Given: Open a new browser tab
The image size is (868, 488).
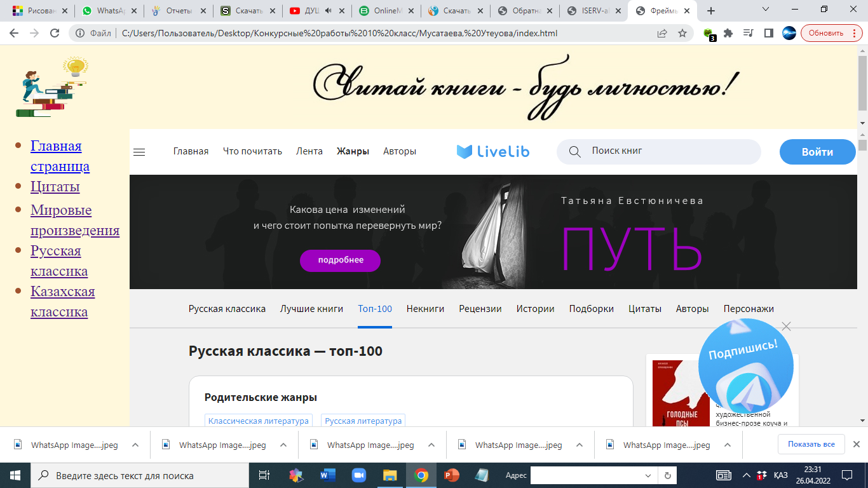Looking at the screenshot, I should pyautogui.click(x=711, y=11).
